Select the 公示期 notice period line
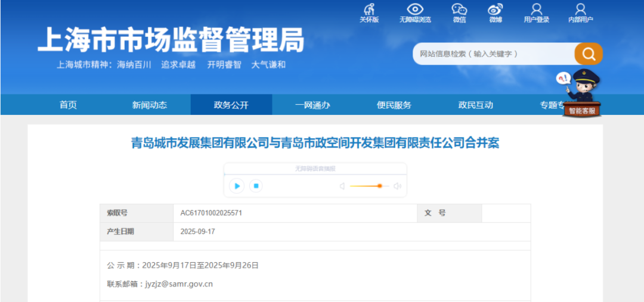 pyautogui.click(x=183, y=266)
